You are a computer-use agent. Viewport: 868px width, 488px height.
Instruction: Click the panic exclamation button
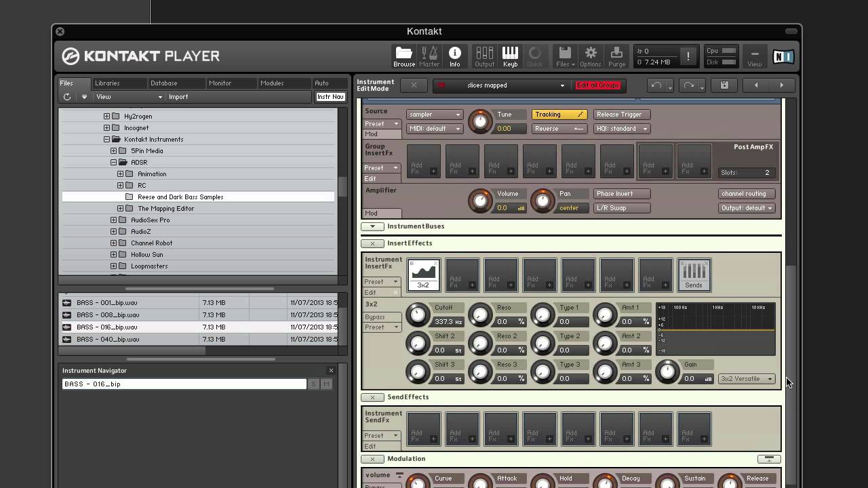click(x=688, y=56)
